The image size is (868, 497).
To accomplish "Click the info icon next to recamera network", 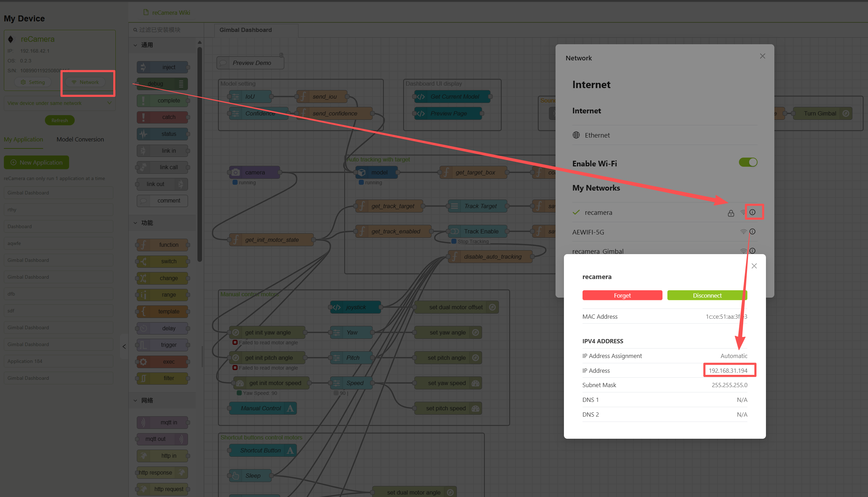I will [x=752, y=212].
